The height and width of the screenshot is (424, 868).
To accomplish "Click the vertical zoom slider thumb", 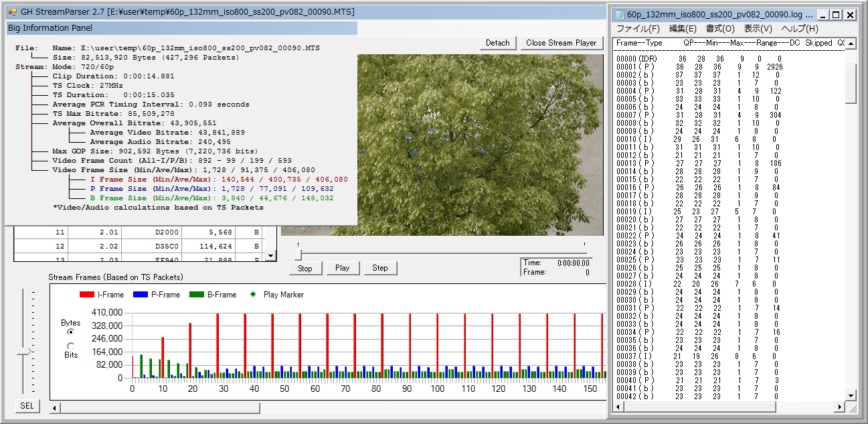I will click(24, 350).
